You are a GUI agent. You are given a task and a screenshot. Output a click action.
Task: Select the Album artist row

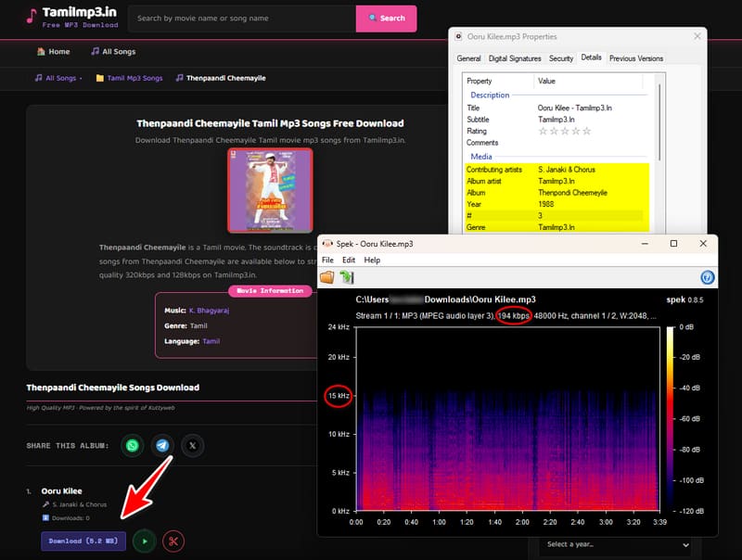point(556,181)
